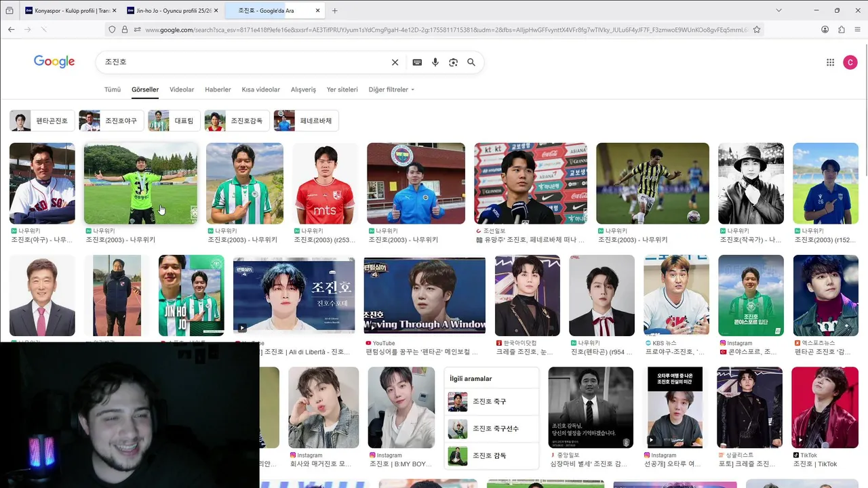Submit search with magnifier icon
This screenshot has height=488, width=868.
(x=471, y=62)
